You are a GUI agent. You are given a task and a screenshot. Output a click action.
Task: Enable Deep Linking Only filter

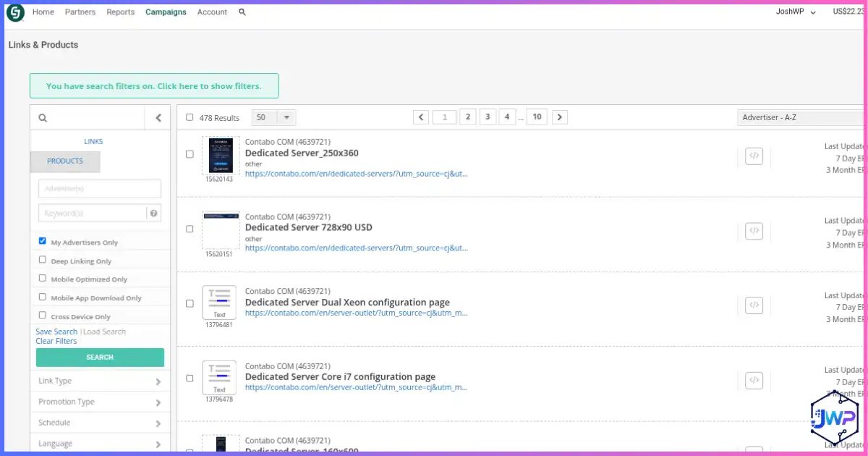(x=43, y=260)
